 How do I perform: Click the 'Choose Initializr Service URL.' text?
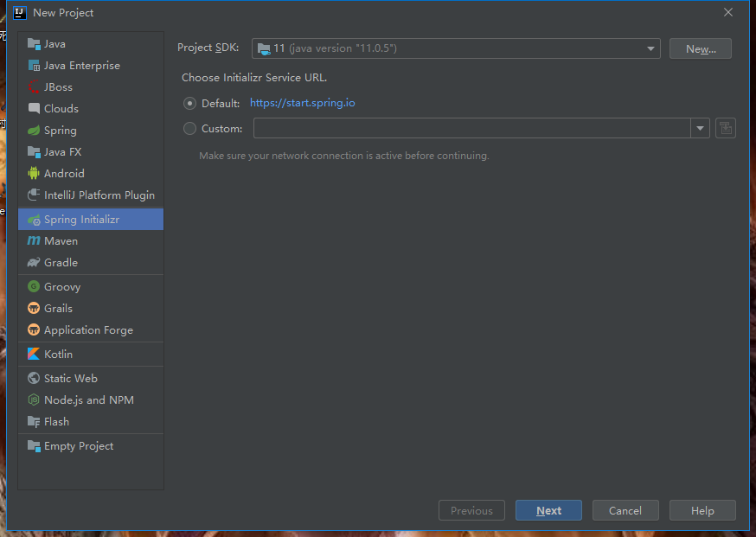point(254,78)
